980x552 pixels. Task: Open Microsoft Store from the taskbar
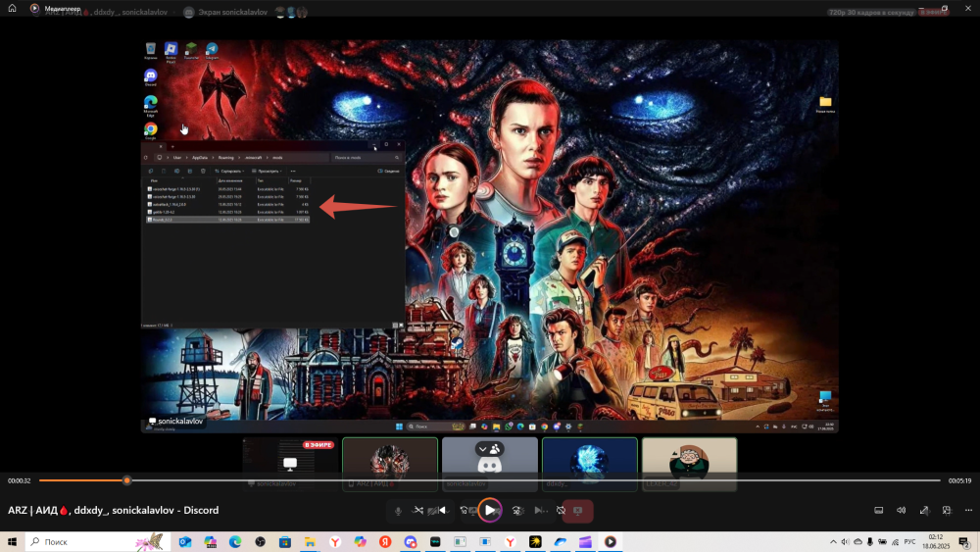click(285, 542)
